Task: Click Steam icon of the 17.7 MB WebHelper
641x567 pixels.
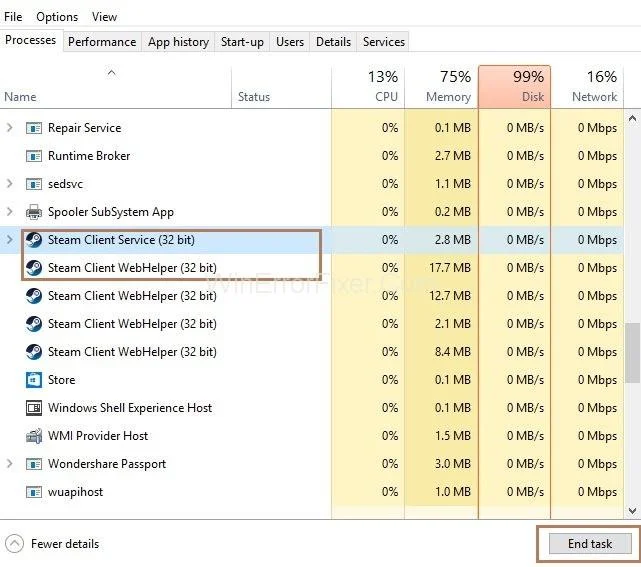Action: pyautogui.click(x=34, y=268)
